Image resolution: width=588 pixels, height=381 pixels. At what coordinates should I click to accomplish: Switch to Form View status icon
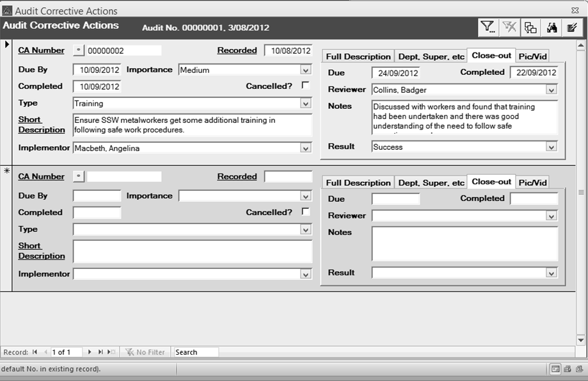tap(555, 369)
